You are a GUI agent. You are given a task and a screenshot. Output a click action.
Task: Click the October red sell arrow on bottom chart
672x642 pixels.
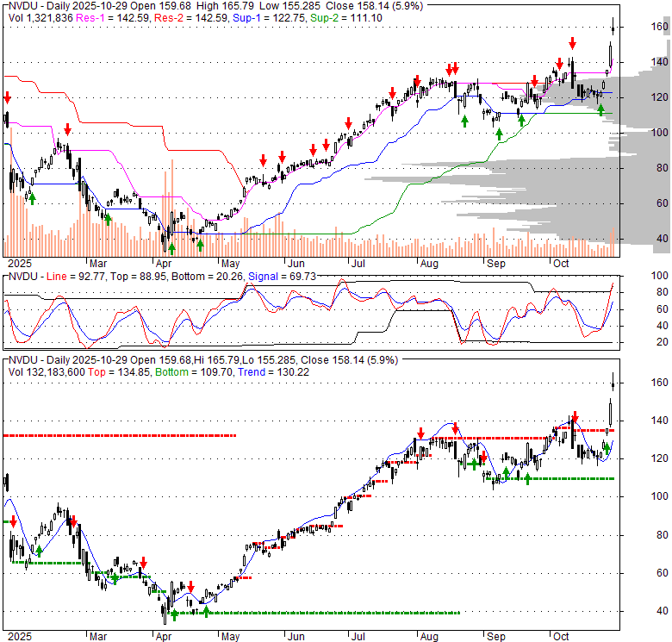(x=576, y=416)
